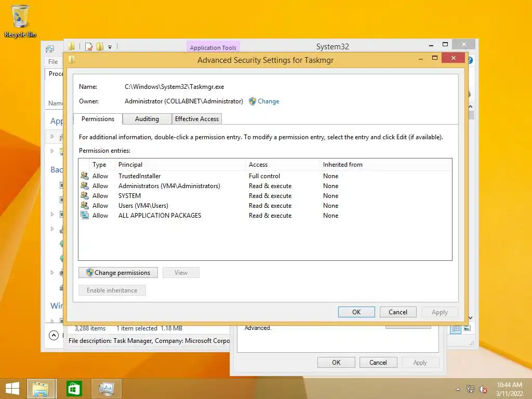Open File Explorer from the taskbar
532x399 pixels.
41,389
